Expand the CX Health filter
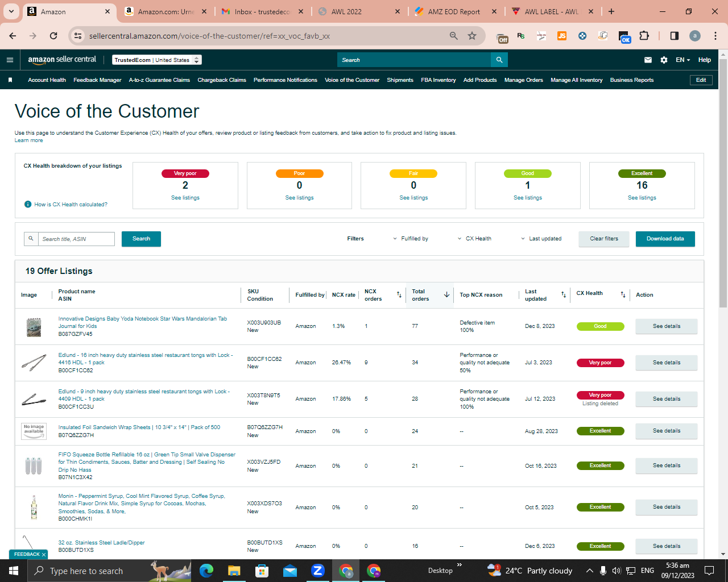 coord(475,239)
